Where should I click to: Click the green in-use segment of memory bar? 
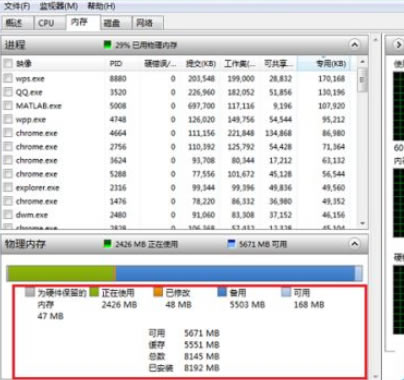pyautogui.click(x=61, y=273)
